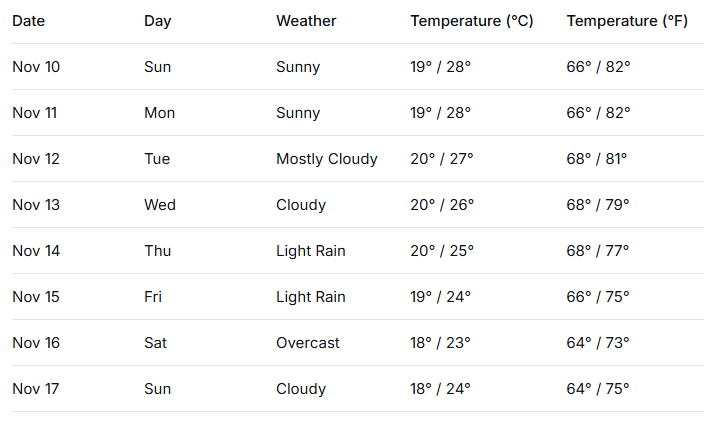Screen dimensions: 726x431
Task: Select the Temperature (°F) column header
Action: (627, 21)
